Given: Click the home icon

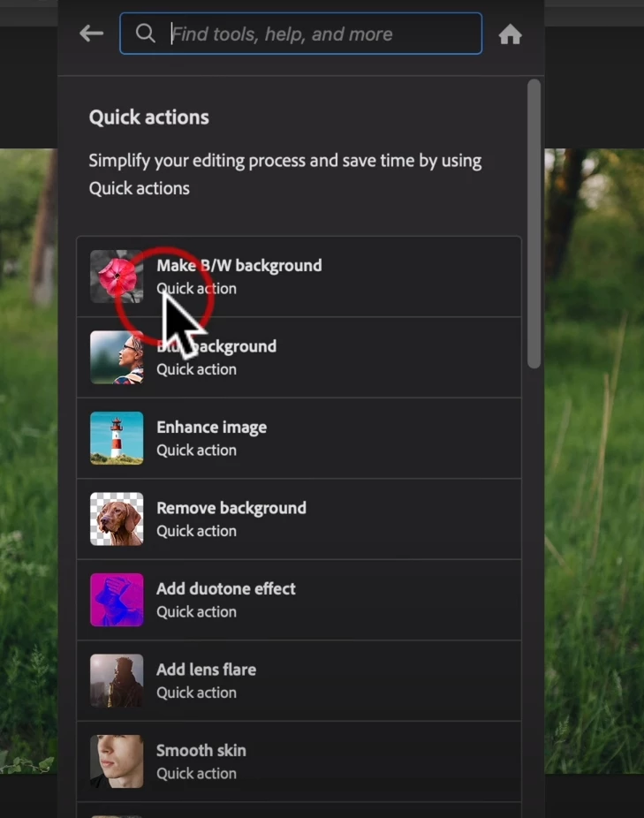Looking at the screenshot, I should [x=510, y=34].
